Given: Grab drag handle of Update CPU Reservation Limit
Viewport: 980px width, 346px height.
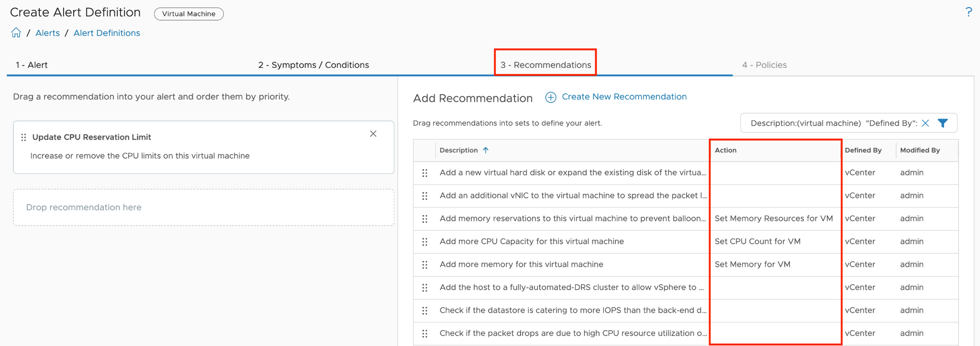Looking at the screenshot, I should (x=23, y=138).
